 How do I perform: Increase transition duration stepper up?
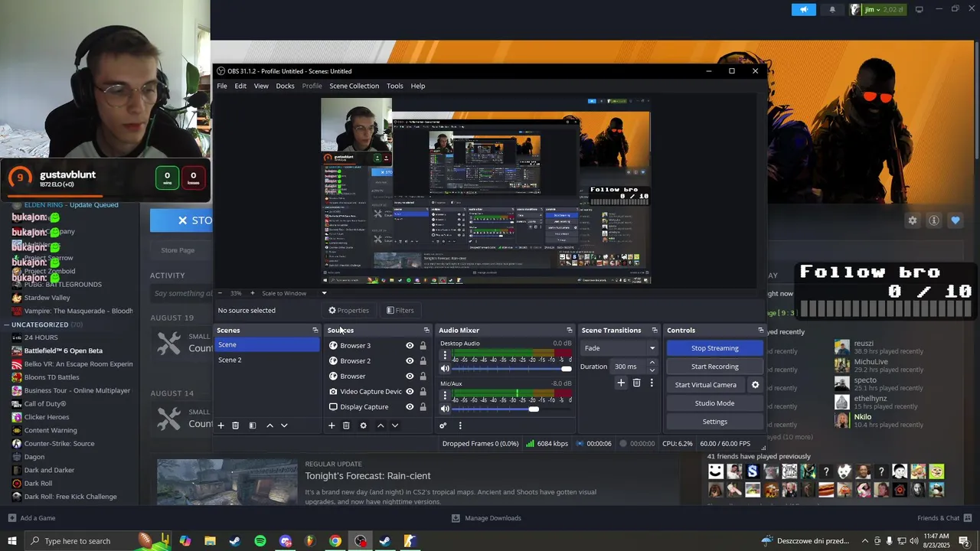[652, 363]
